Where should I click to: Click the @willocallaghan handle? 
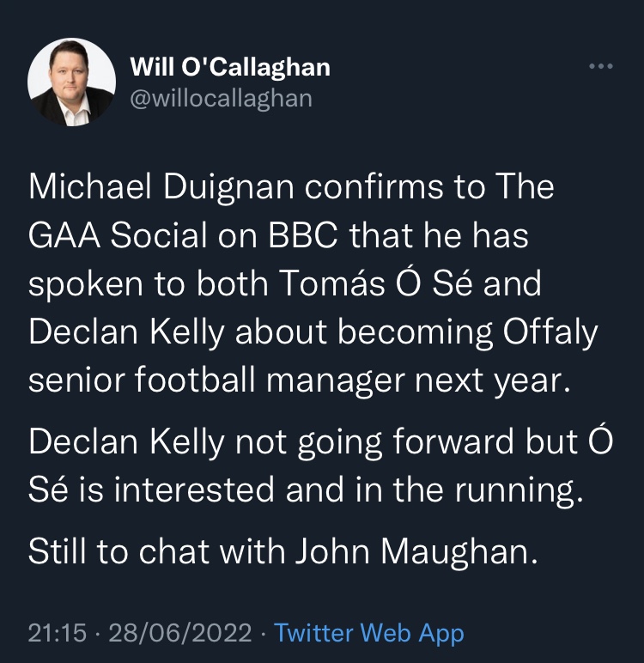pos(221,99)
